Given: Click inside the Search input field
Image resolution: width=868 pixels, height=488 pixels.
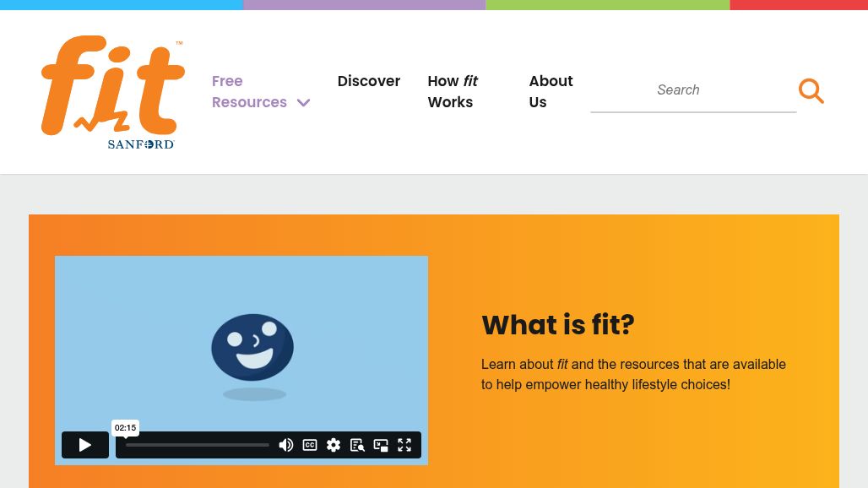Looking at the screenshot, I should click(x=692, y=90).
